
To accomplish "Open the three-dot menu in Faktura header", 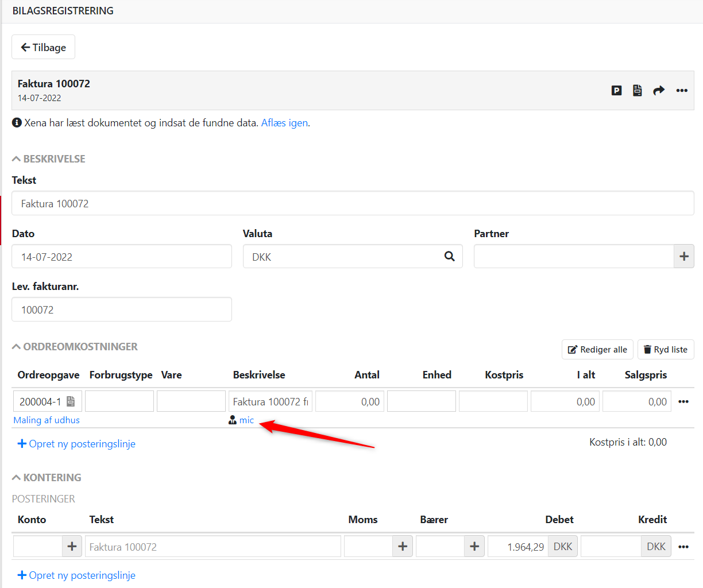I will pyautogui.click(x=682, y=90).
